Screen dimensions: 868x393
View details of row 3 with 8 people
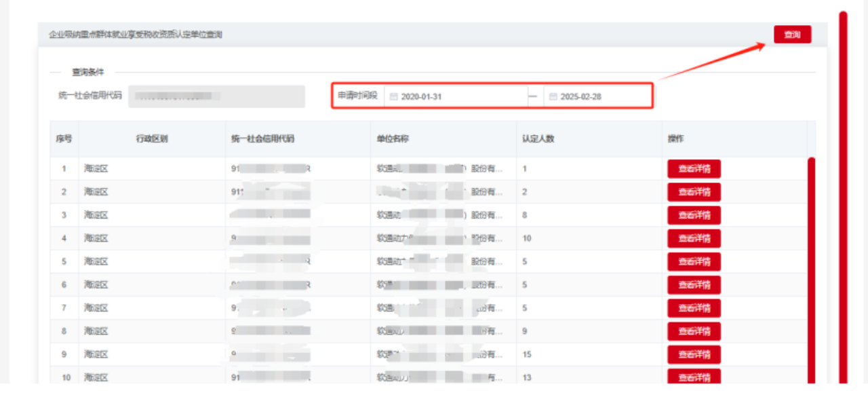(694, 215)
